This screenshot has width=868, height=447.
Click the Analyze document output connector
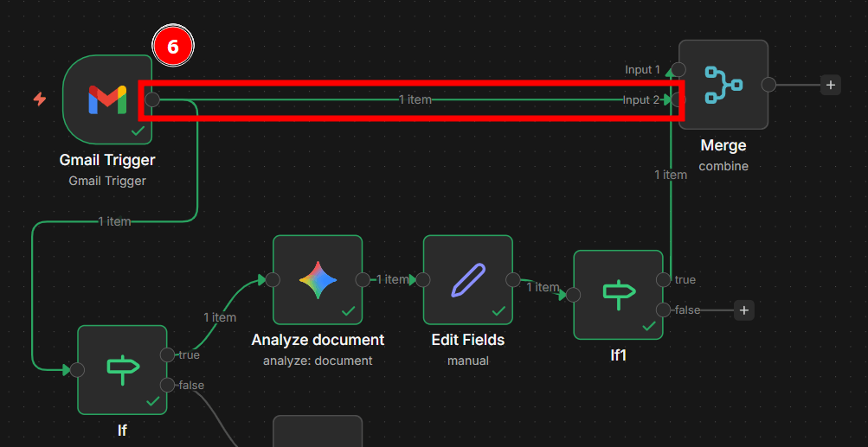(x=363, y=279)
